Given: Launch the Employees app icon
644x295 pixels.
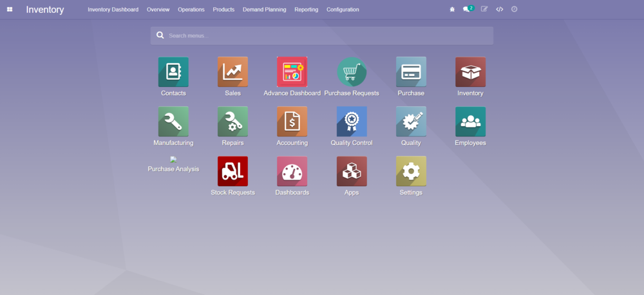Looking at the screenshot, I should point(470,122).
